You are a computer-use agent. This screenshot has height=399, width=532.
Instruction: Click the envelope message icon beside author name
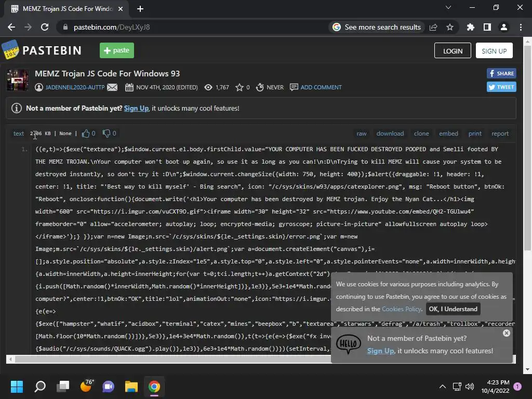point(112,87)
